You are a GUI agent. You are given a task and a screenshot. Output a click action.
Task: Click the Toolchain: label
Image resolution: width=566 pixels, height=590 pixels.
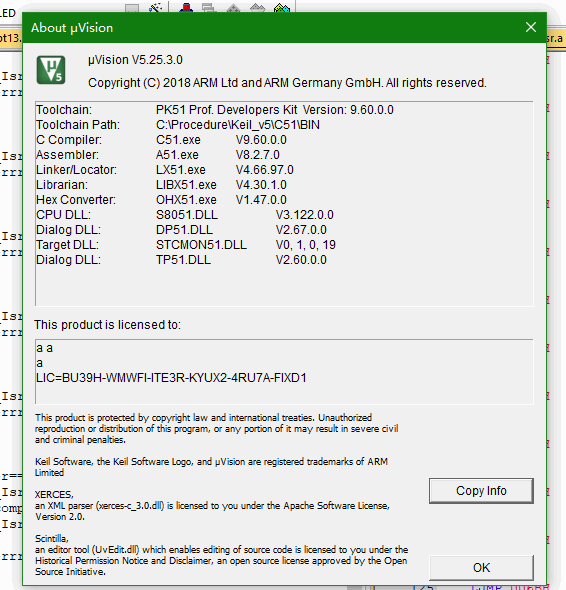64,110
